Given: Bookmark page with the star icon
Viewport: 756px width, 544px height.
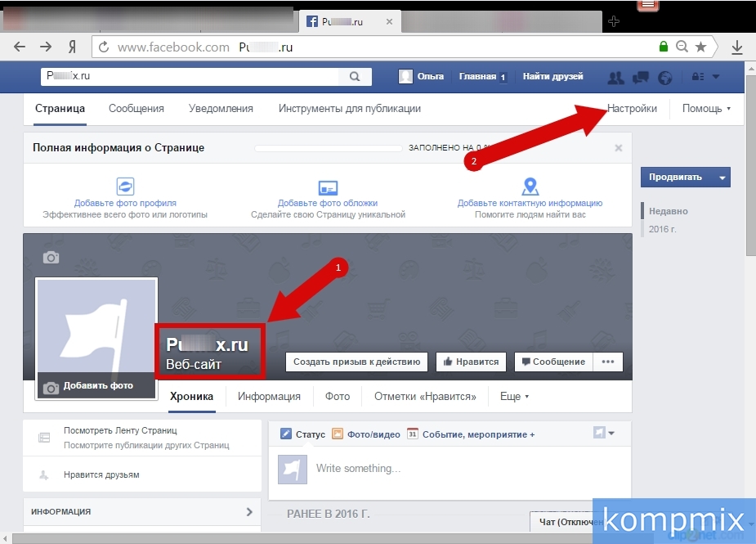Looking at the screenshot, I should [700, 47].
